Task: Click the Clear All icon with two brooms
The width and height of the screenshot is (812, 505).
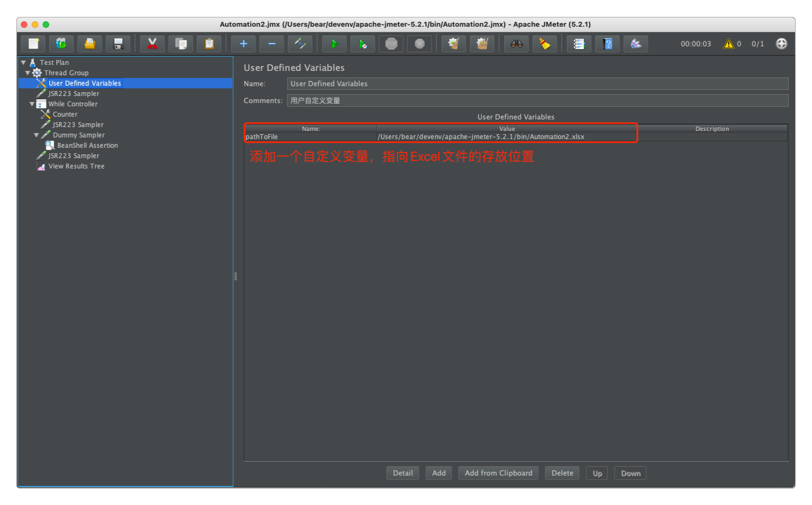Action: point(482,44)
